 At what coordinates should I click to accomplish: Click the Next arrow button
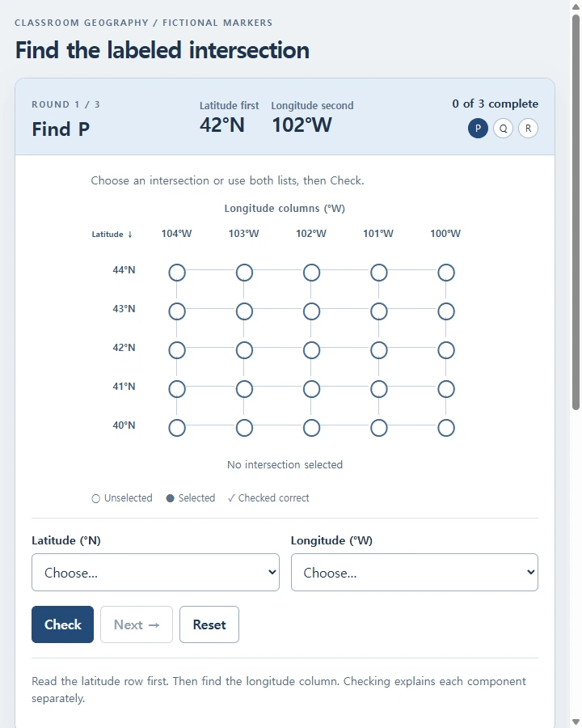pos(137,624)
